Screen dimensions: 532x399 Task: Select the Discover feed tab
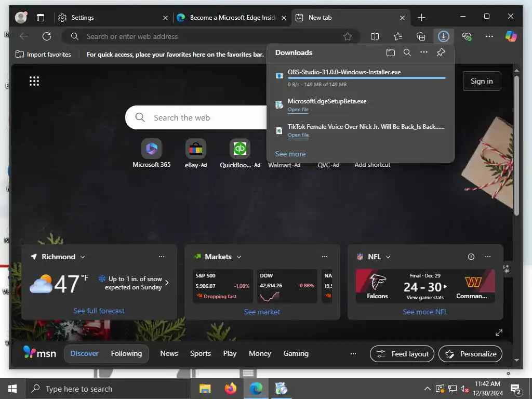click(x=84, y=353)
